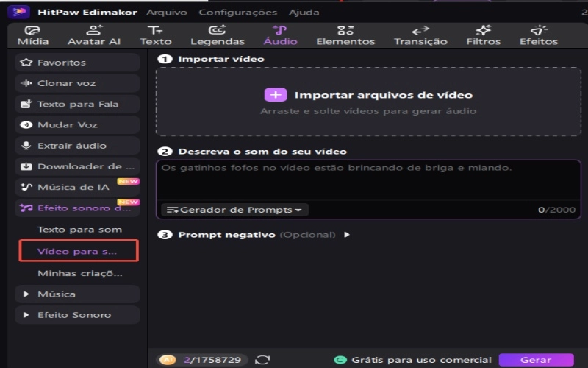Click the Grátis para uso comercial label
Viewport: 588px width, 368px height.
(421, 360)
